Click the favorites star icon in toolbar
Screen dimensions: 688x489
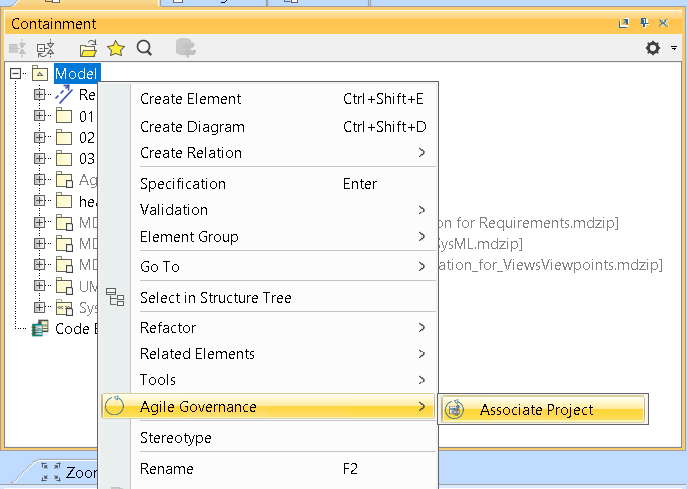tap(116, 48)
